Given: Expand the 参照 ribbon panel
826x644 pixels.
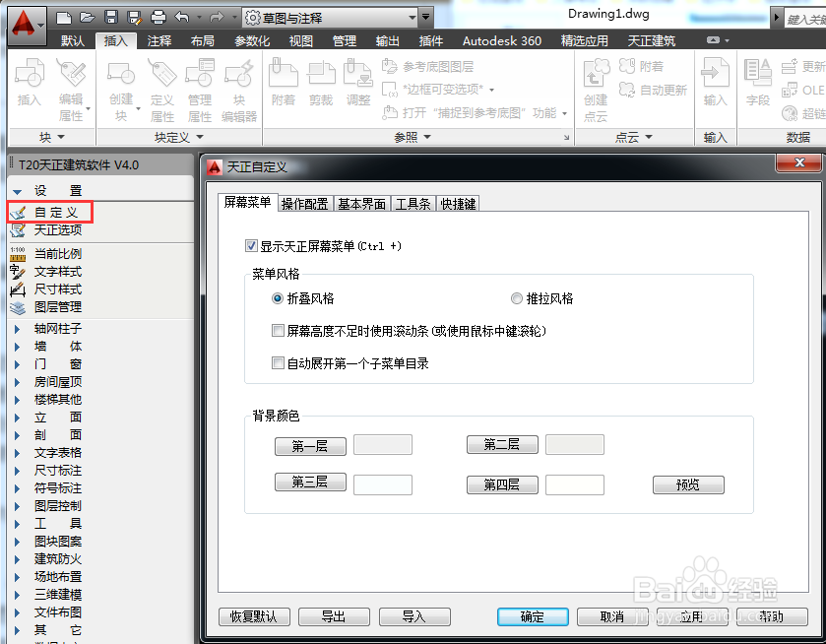Looking at the screenshot, I should click(x=413, y=137).
